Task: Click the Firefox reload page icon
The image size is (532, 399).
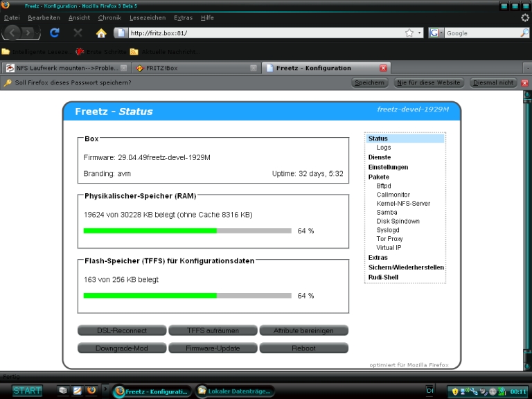Action: 54,33
